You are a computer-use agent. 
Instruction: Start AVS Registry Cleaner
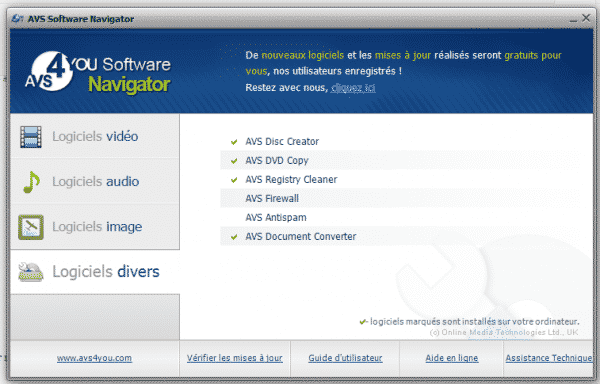pyautogui.click(x=291, y=179)
